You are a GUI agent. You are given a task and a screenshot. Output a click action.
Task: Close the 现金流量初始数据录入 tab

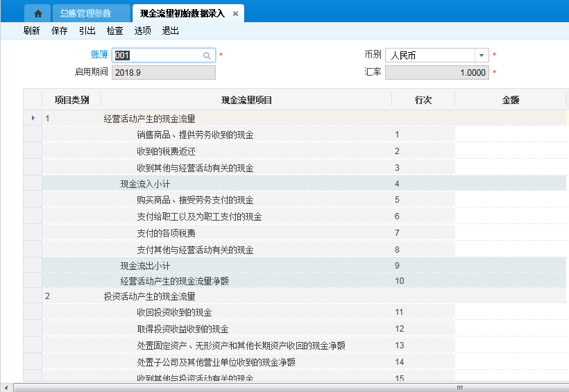pyautogui.click(x=236, y=14)
